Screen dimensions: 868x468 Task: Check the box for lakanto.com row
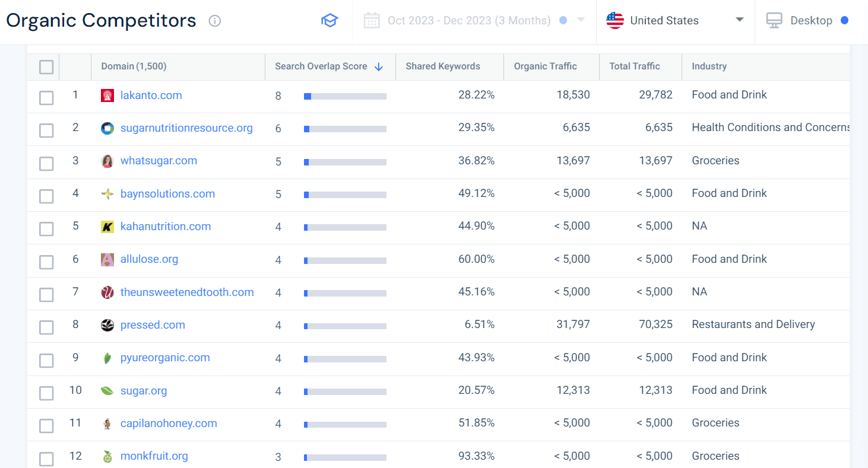(x=46, y=98)
